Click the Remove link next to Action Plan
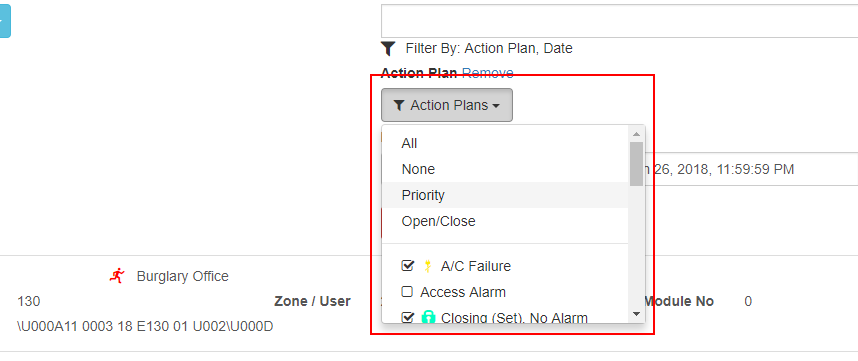The height and width of the screenshot is (361, 858). pos(488,73)
